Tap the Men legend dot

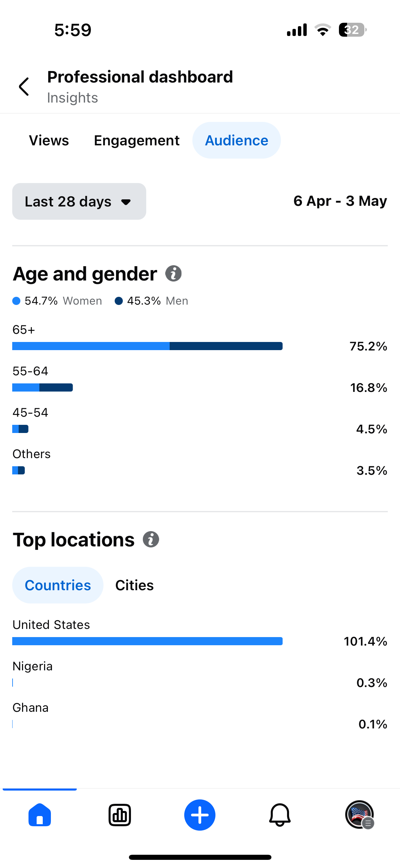(119, 301)
